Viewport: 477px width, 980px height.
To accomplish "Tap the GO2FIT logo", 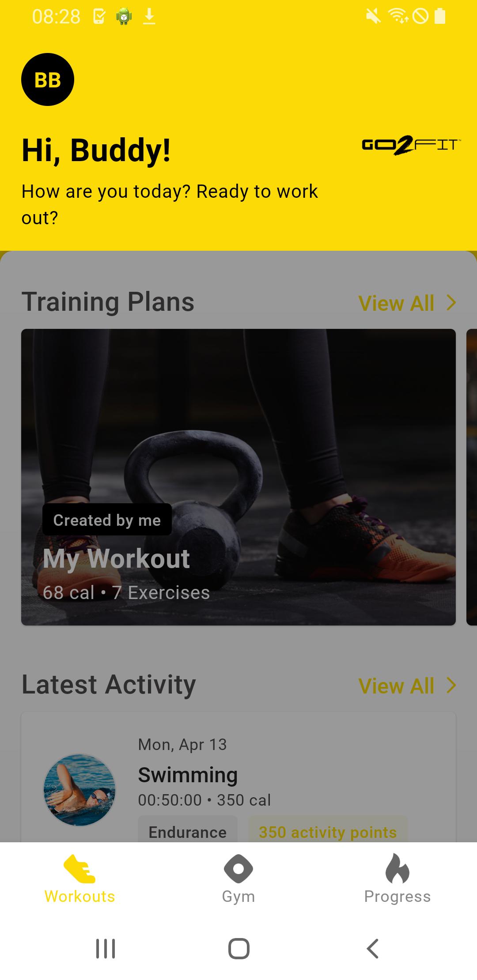I will click(411, 146).
